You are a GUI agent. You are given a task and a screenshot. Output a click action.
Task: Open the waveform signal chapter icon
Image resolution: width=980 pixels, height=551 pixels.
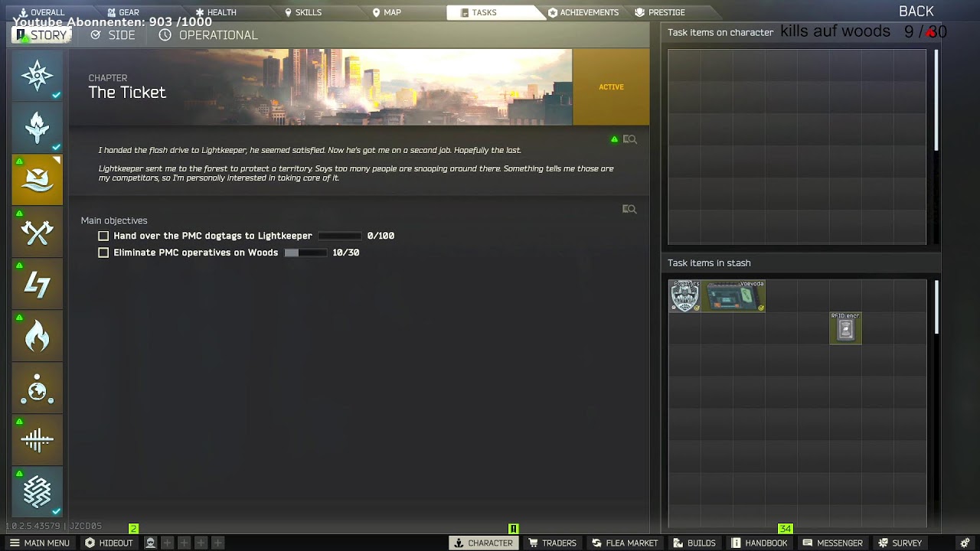[x=37, y=440]
